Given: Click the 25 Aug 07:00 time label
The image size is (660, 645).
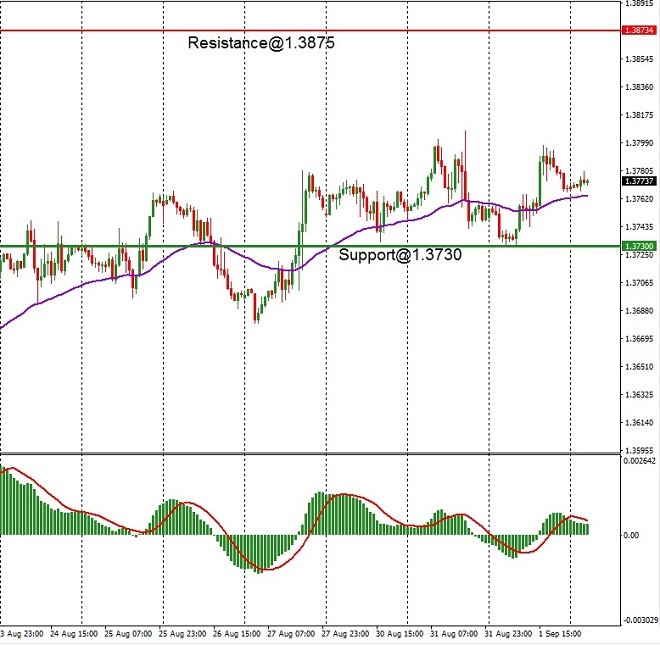Looking at the screenshot, I should click(x=128, y=634).
